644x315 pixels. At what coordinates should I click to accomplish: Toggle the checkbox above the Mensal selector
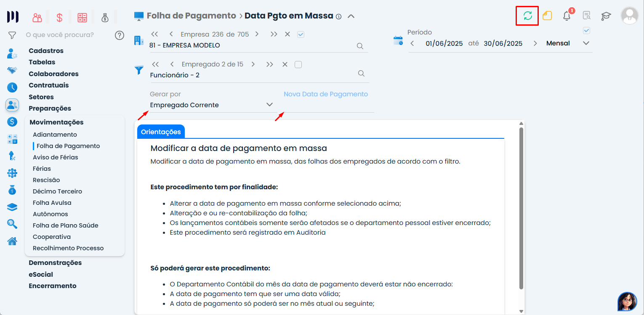tap(586, 30)
